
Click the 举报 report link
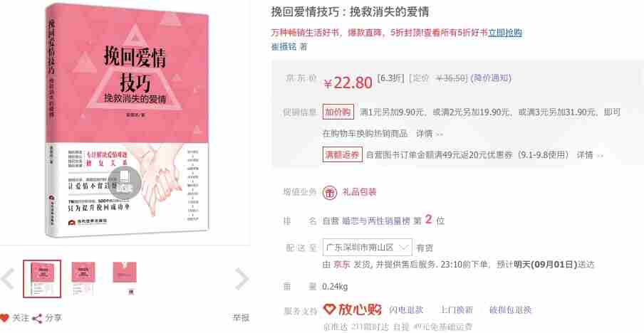point(241,318)
